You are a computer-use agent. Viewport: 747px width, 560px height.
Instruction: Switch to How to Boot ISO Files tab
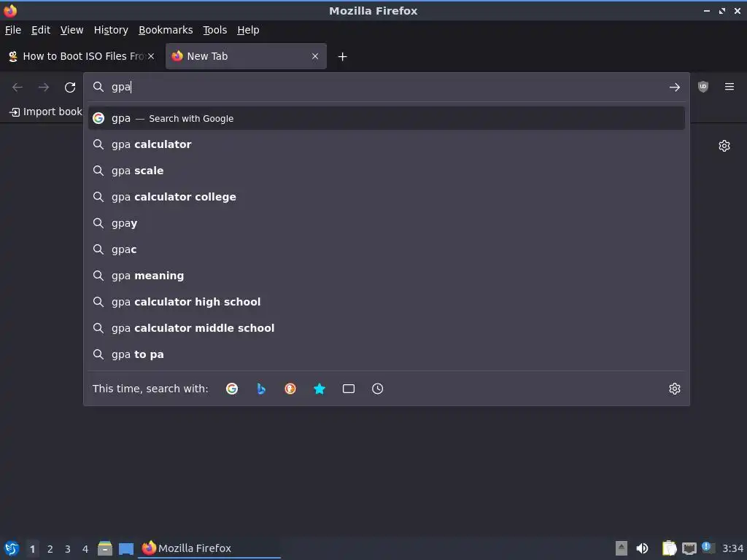point(81,56)
